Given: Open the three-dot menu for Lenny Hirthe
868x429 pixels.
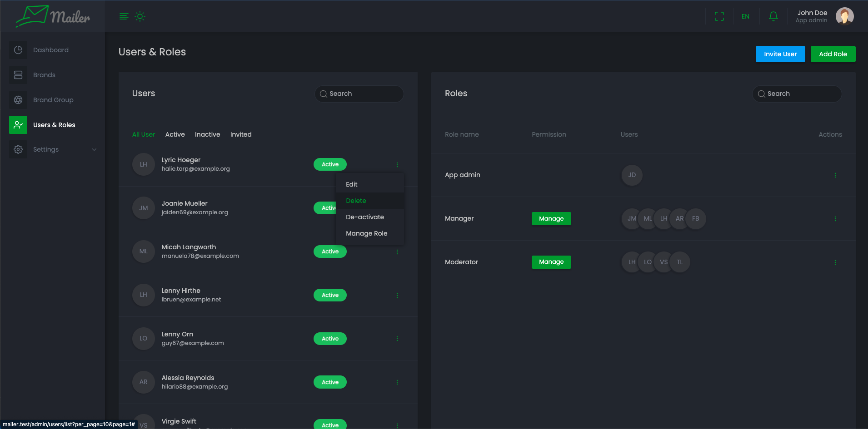Looking at the screenshot, I should coord(397,295).
